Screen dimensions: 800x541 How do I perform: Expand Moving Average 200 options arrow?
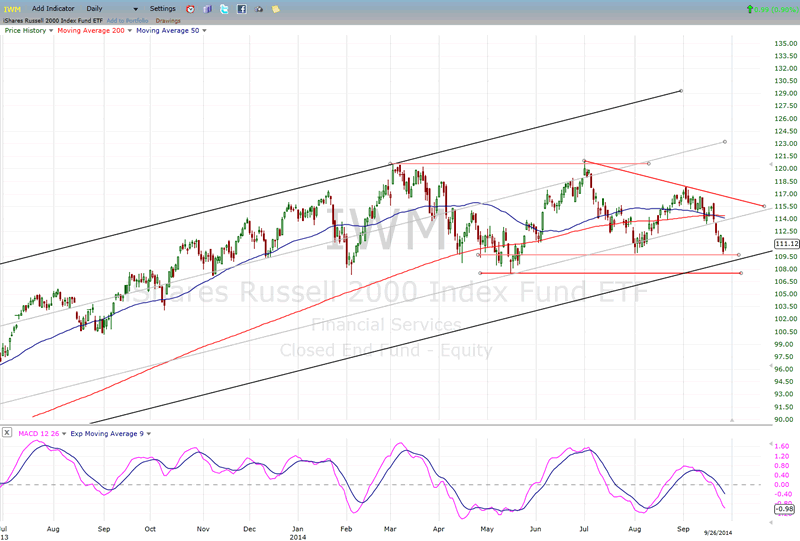coord(130,31)
